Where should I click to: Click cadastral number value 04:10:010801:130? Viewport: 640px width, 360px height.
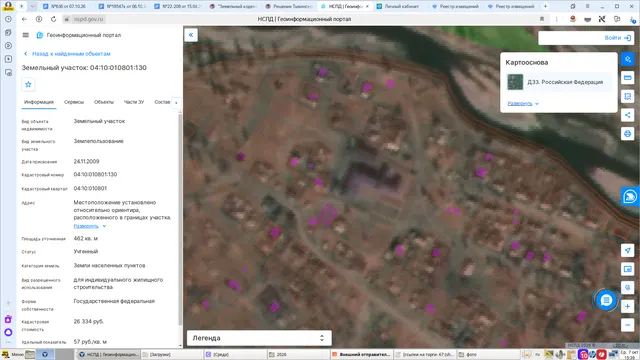[95, 174]
